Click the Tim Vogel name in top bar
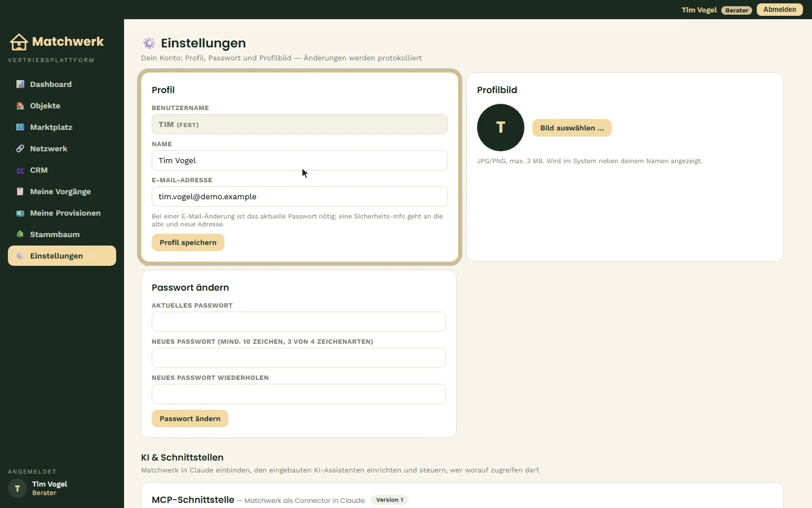812x508 pixels. tap(699, 10)
